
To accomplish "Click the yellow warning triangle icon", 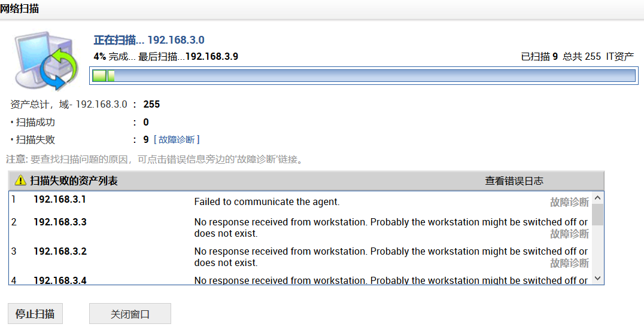I will [x=21, y=181].
